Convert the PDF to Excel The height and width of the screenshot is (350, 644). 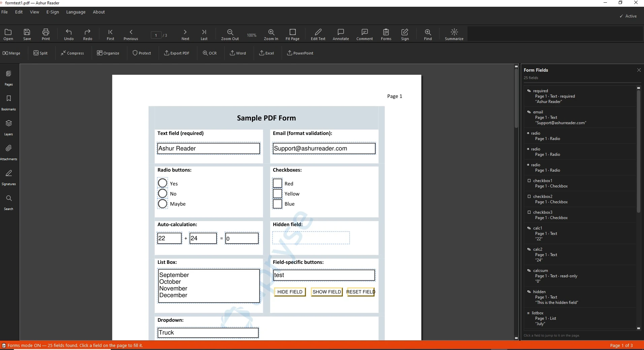(x=266, y=53)
